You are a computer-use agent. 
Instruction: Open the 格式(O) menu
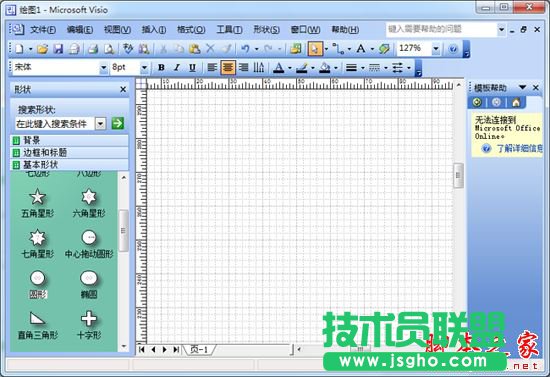pyautogui.click(x=191, y=30)
